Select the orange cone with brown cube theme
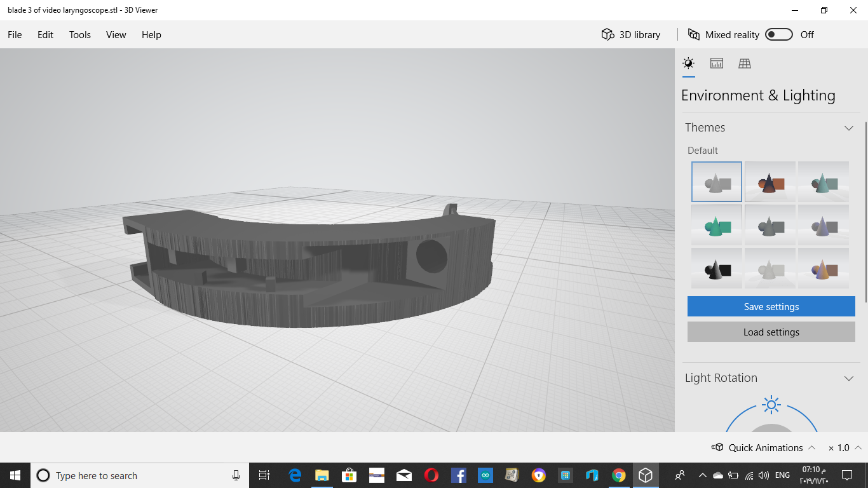 point(824,268)
